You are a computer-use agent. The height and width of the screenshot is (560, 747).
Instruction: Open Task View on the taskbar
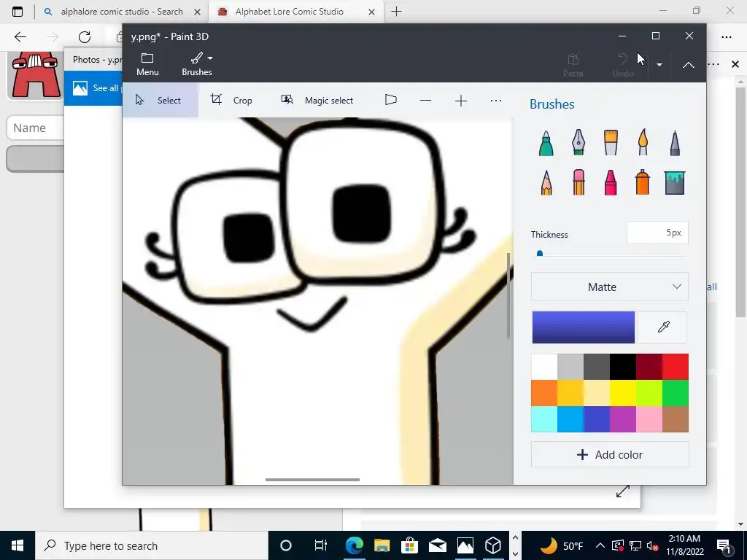[x=321, y=545]
